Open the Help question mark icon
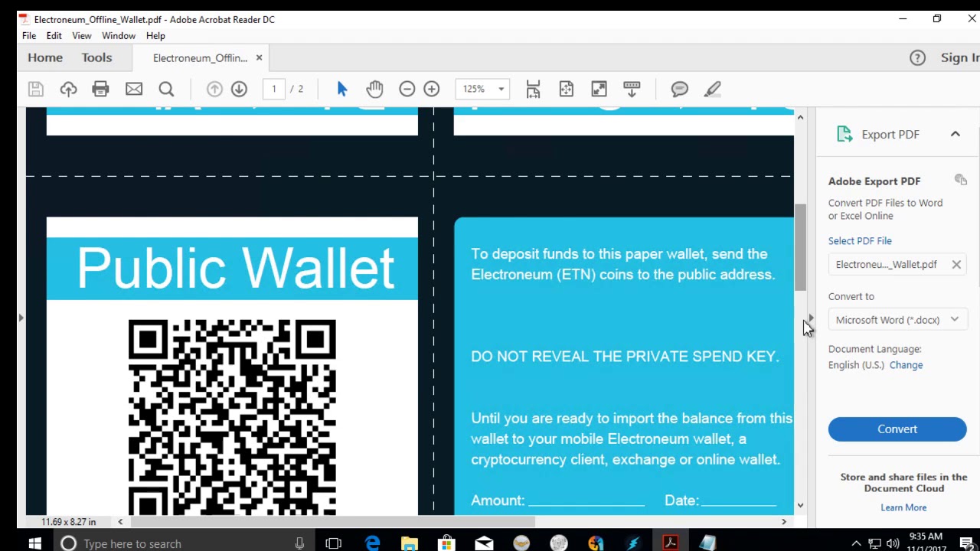Screen dimensions: 980x551 (917, 58)
